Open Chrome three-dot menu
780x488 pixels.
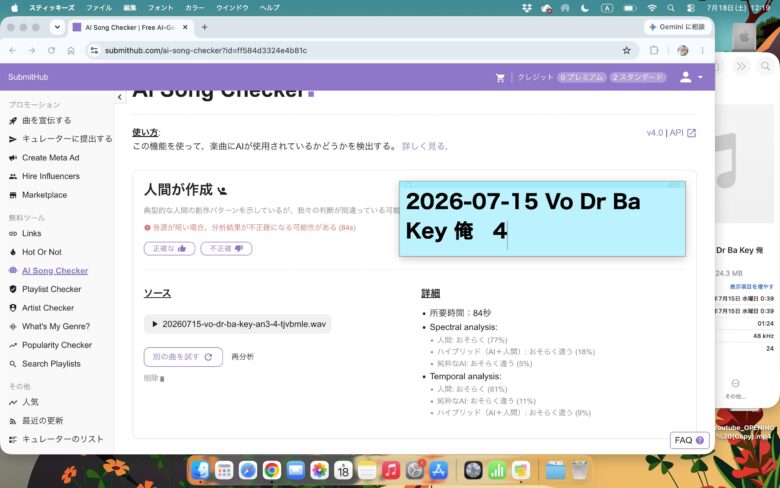coord(702,50)
